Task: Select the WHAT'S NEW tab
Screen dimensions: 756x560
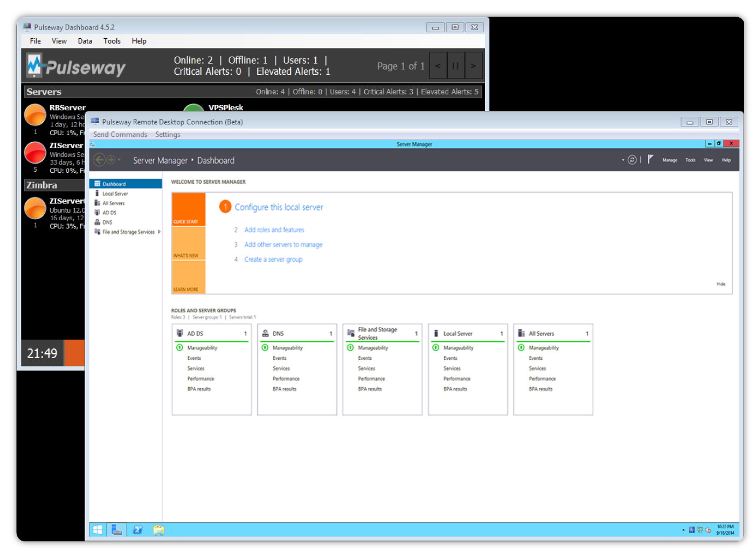Action: 189,243
